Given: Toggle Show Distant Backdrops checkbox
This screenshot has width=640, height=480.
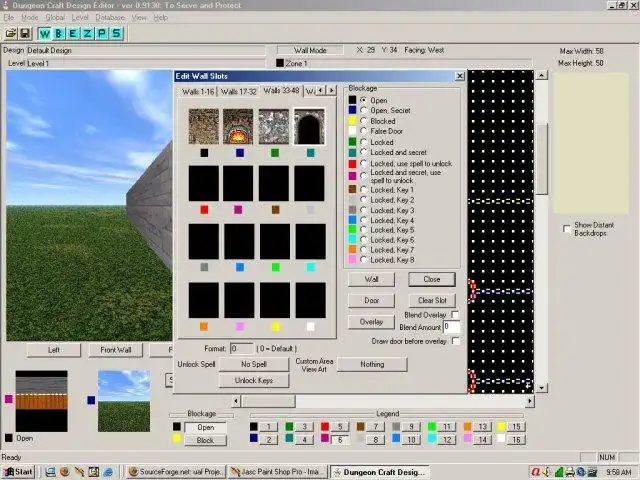Looking at the screenshot, I should click(567, 229).
